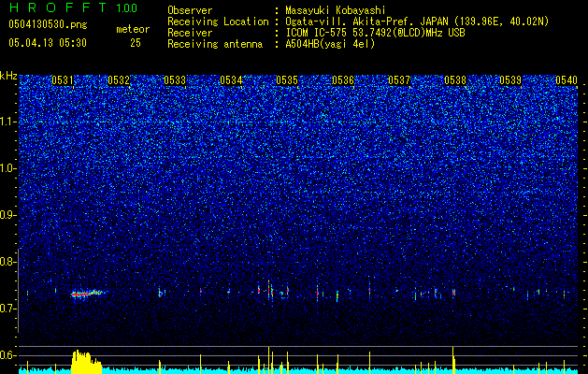Click the 0537 time marker
This screenshot has width=588, height=374.
[399, 80]
